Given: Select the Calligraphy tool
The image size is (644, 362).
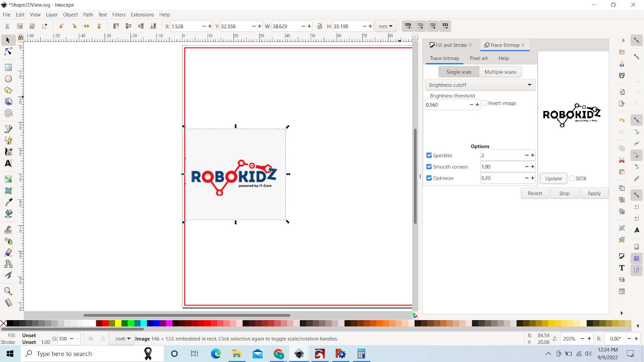Looking at the screenshot, I should coord(8,152).
